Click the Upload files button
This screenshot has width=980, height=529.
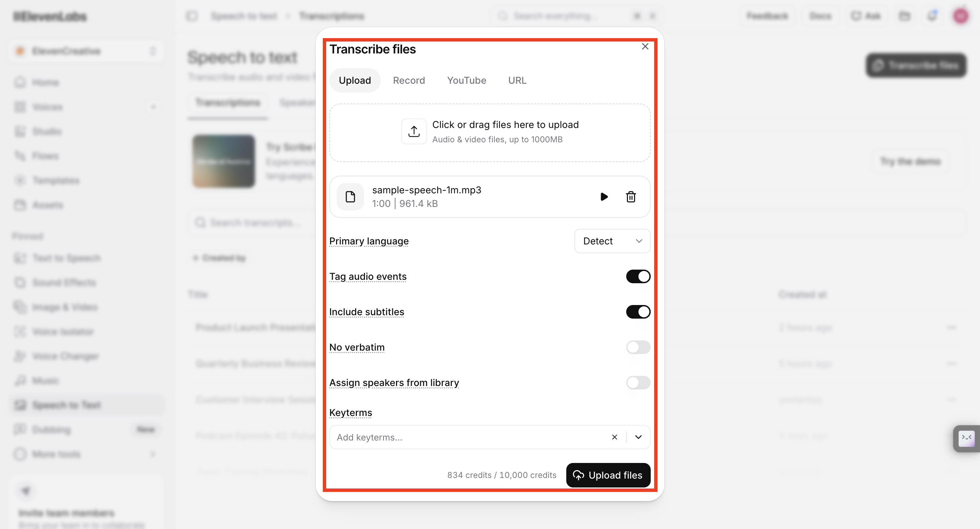pyautogui.click(x=608, y=475)
